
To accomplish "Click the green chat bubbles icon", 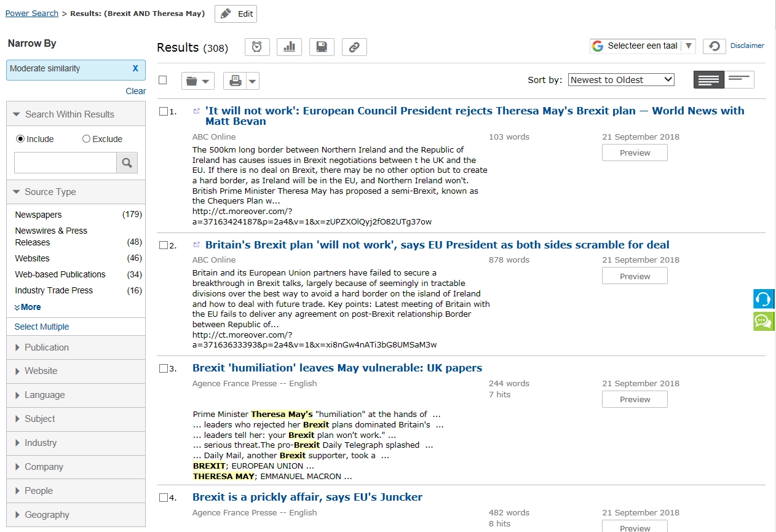I will pyautogui.click(x=764, y=321).
